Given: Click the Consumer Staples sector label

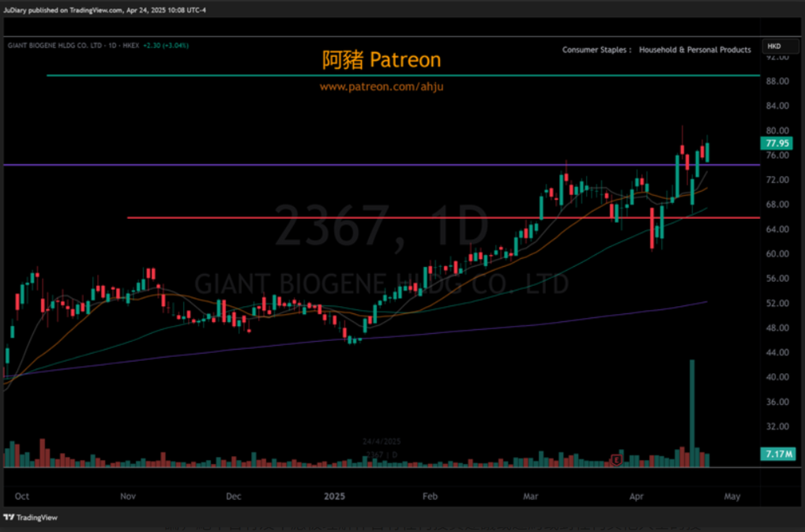Looking at the screenshot, I should point(594,50).
